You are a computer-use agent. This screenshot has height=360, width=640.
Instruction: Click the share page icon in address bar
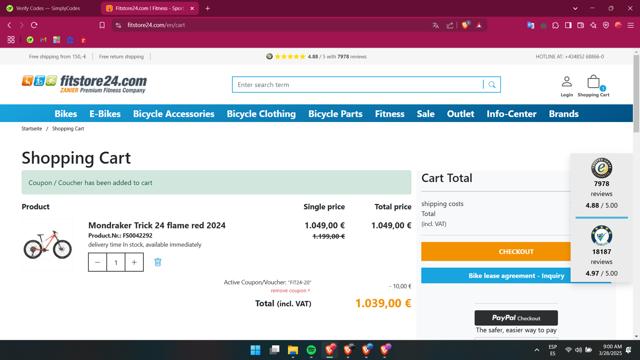coord(450,26)
